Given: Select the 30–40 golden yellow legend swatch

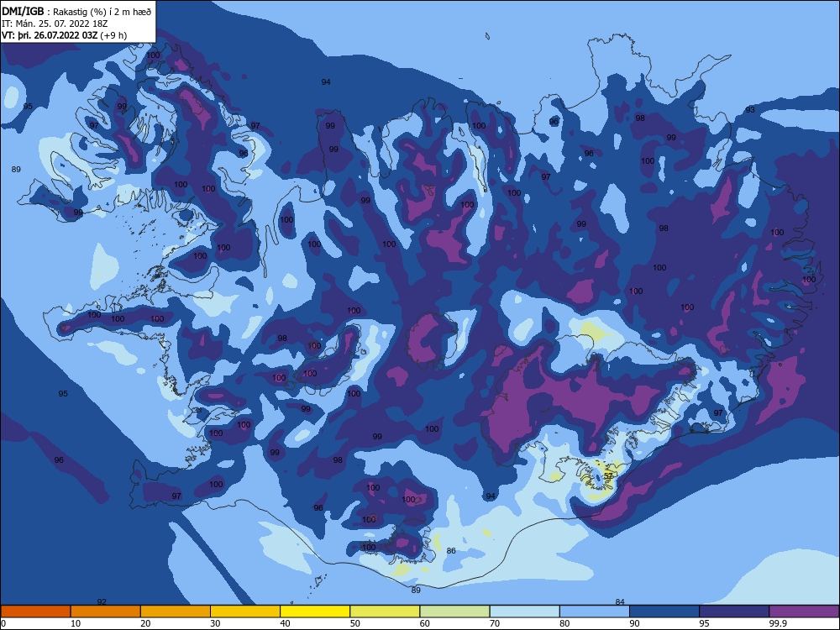Looking at the screenshot, I should (x=245, y=612).
